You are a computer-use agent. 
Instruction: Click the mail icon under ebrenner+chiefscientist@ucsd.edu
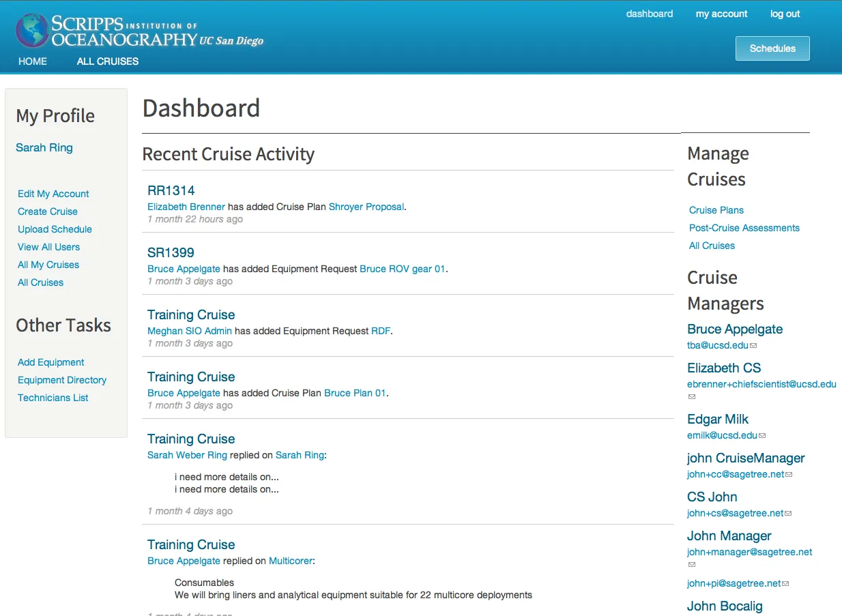pos(691,397)
